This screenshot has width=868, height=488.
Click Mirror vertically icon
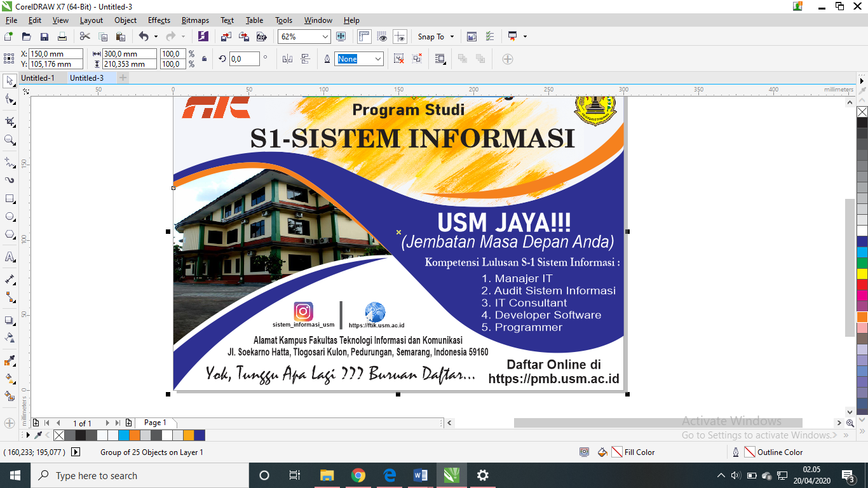(305, 59)
